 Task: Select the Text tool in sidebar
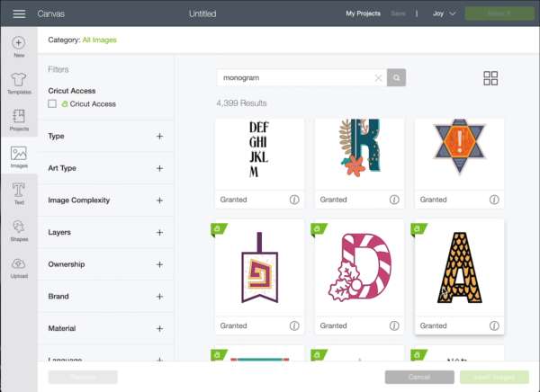(19, 193)
